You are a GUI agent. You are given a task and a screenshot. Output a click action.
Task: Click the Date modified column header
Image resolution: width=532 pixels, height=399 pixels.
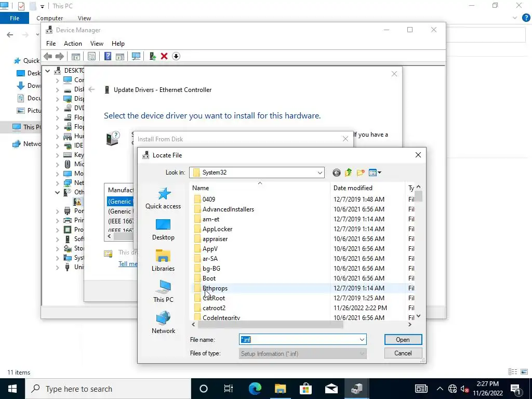[367, 188]
